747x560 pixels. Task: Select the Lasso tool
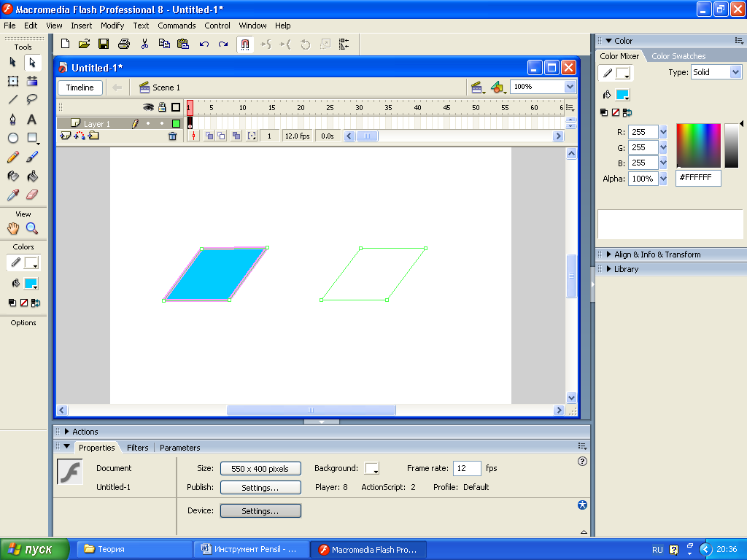coord(32,99)
